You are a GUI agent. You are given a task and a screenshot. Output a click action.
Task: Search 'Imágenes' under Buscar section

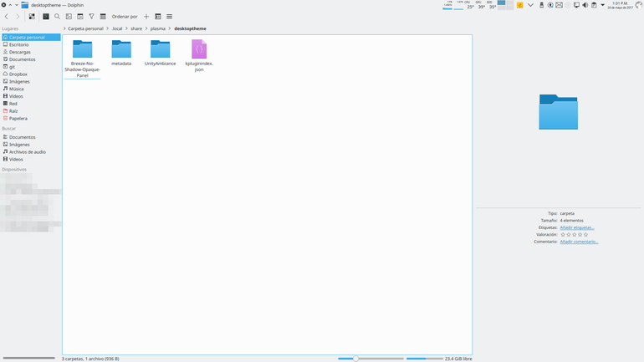31,145
